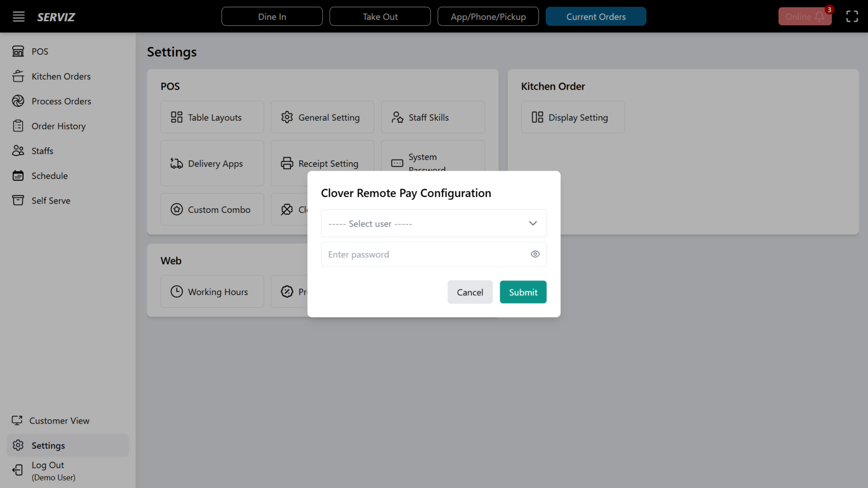Viewport: 868px width, 488px height.
Task: Open Order History in the sidebar
Action: pos(18,126)
